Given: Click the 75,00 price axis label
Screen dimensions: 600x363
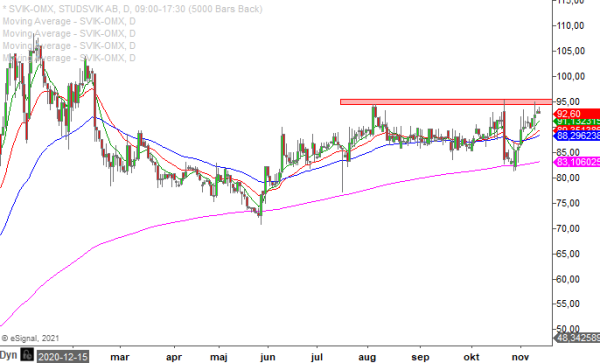Looking at the screenshot, I should pos(568,203).
